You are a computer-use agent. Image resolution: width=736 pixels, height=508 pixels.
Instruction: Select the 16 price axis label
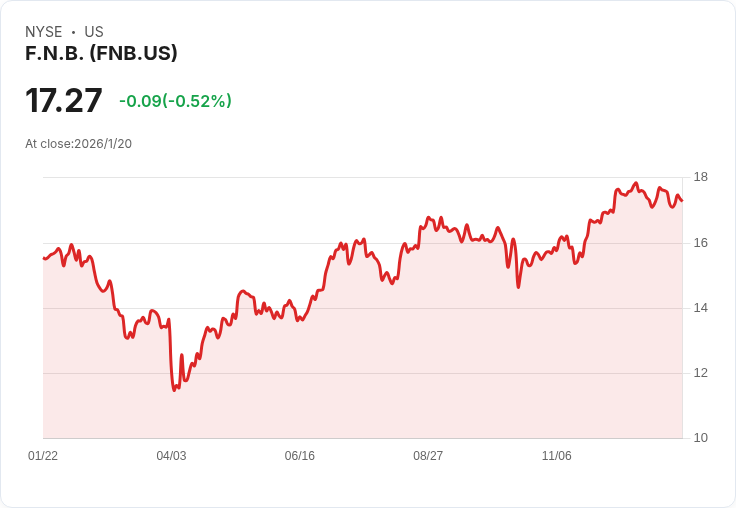tap(701, 243)
